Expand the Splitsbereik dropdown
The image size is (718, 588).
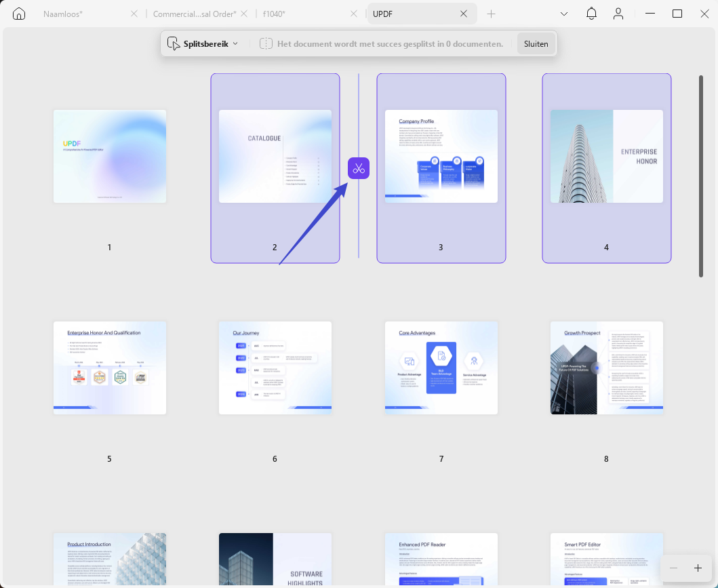pos(235,43)
